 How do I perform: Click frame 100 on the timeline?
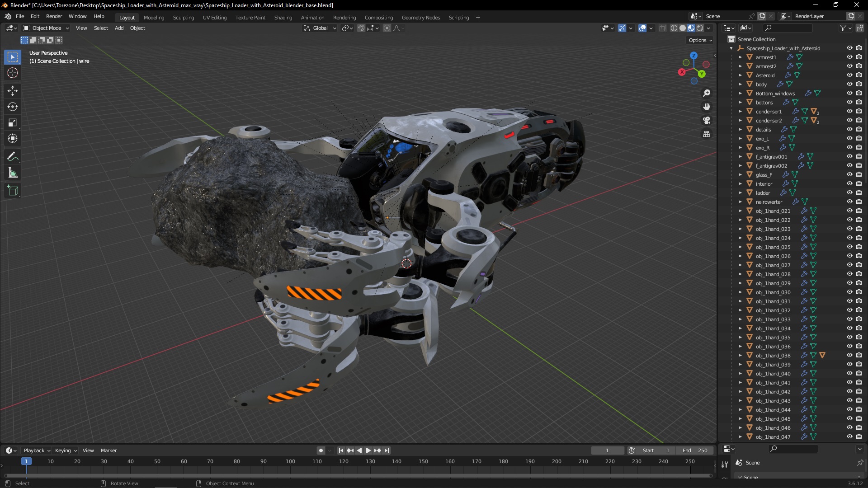pos(290,462)
